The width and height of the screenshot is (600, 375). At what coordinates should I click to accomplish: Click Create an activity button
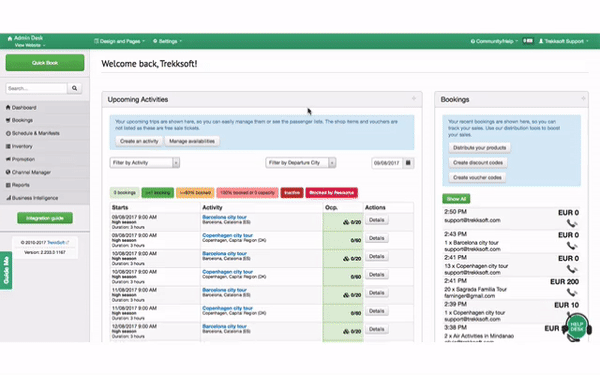139,141
